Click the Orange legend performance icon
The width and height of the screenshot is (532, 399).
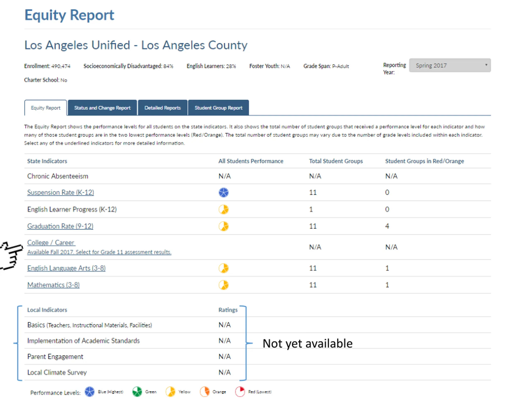tap(204, 392)
